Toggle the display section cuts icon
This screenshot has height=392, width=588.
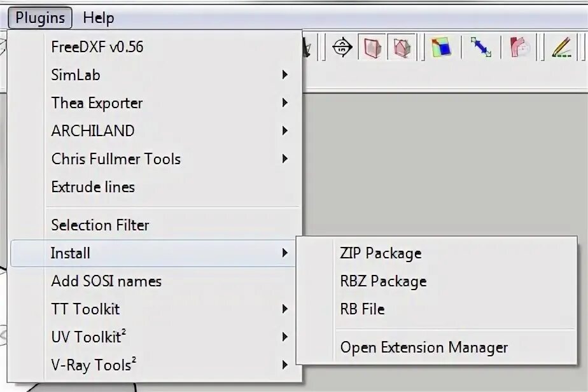[402, 47]
